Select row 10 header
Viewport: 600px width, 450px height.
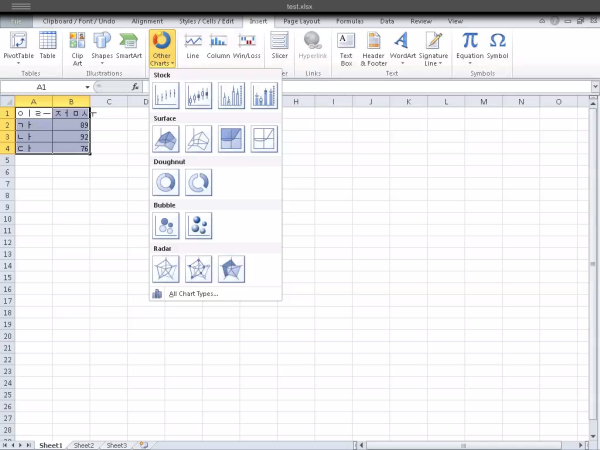point(7,219)
